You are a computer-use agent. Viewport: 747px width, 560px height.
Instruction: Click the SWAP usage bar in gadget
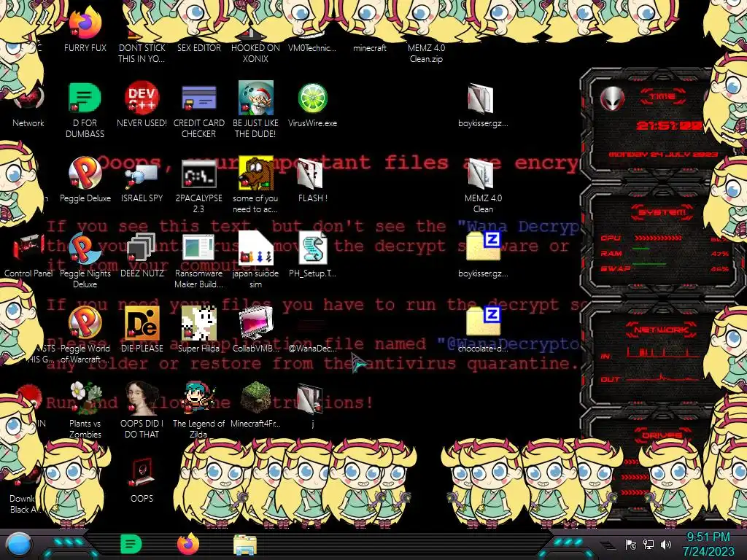667,264
